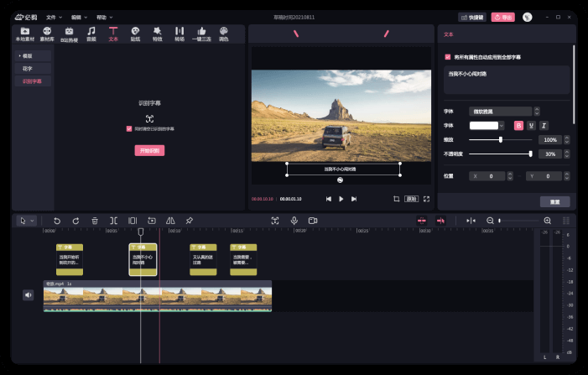The height and width of the screenshot is (375, 588).
Task: Open the 转场 (transitions) panel
Action: [x=179, y=34]
